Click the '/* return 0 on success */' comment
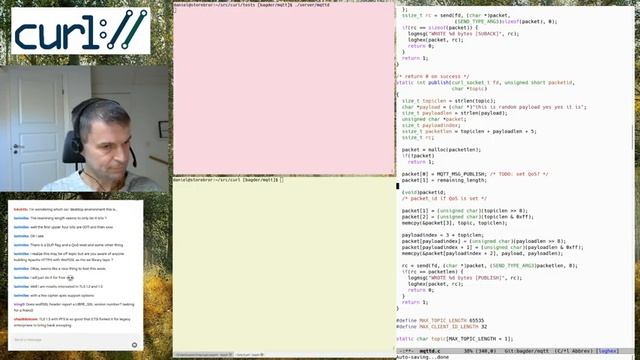 [433, 76]
